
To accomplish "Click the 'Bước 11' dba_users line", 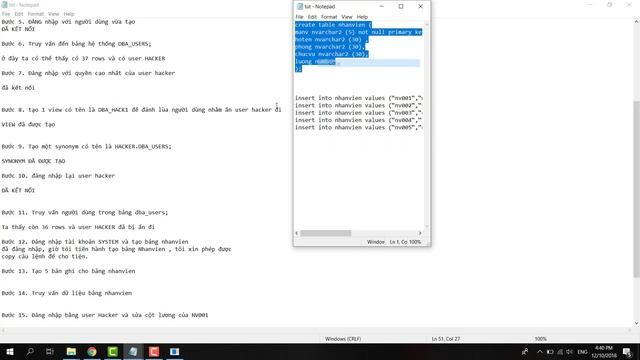I will pyautogui.click(x=84, y=213).
